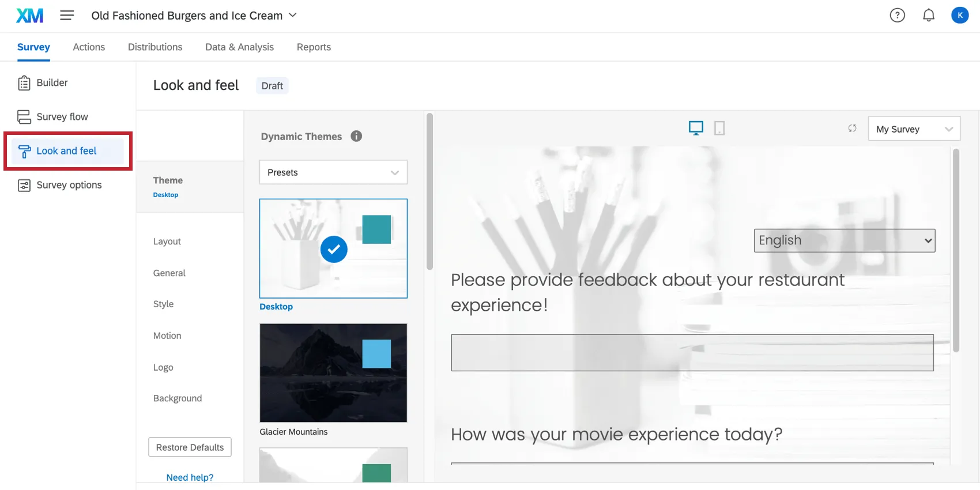Open the English language selector

[845, 240]
